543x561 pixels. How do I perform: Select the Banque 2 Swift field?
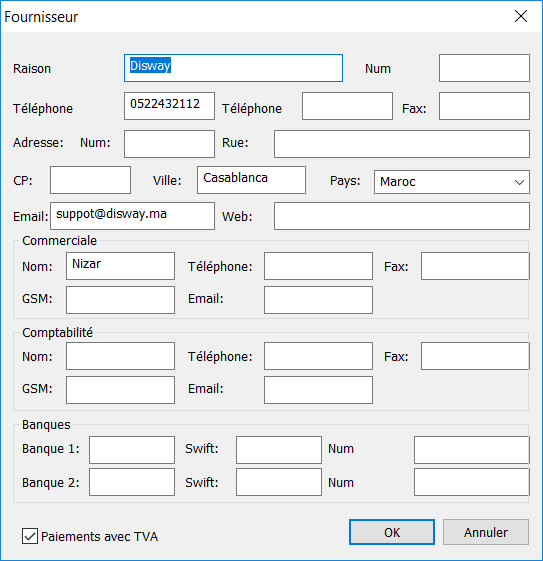pos(279,482)
